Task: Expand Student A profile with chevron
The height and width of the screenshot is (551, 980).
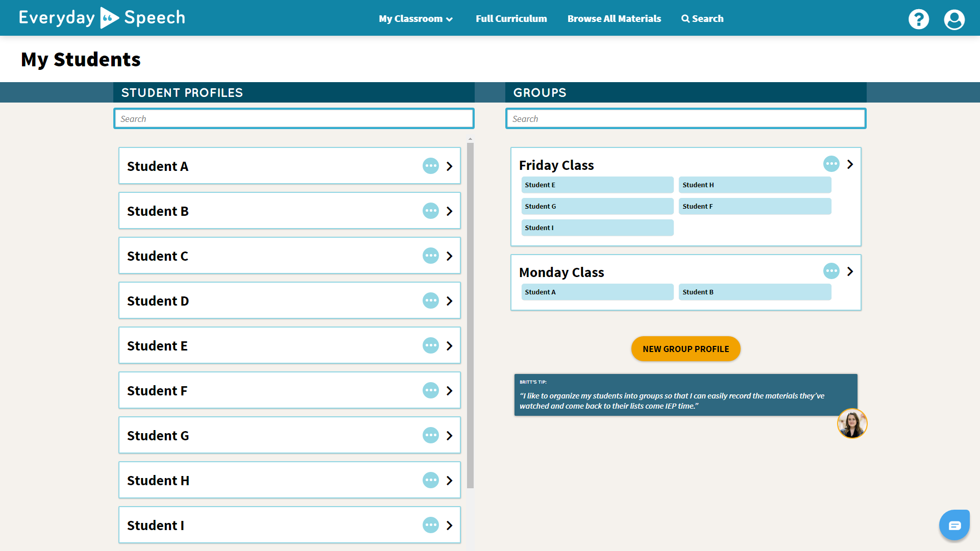Action: click(450, 166)
